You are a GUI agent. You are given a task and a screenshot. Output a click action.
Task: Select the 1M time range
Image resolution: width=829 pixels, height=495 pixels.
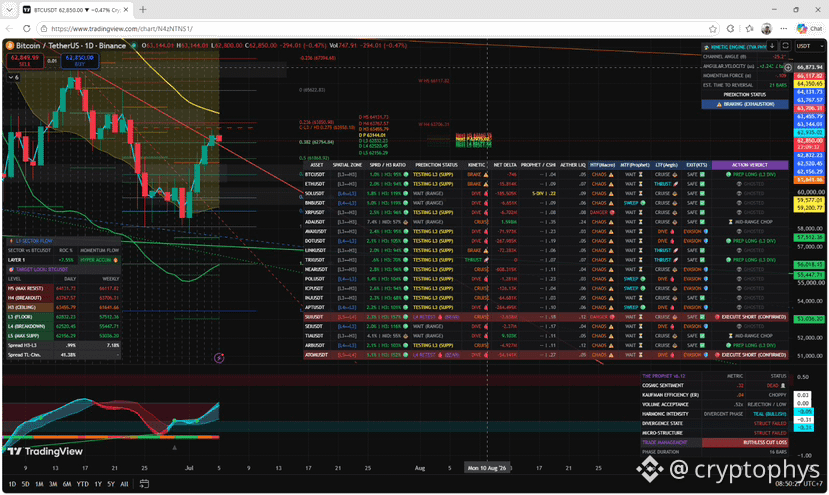pyautogui.click(x=39, y=484)
